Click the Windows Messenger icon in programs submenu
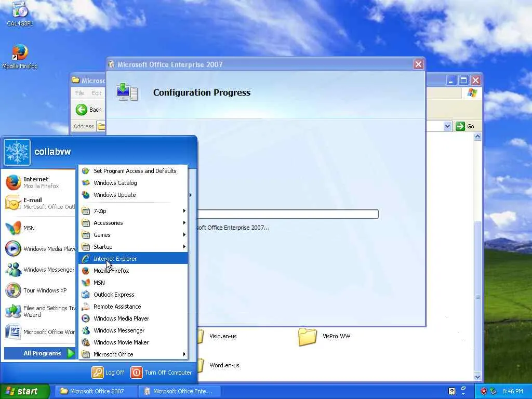 coord(86,330)
